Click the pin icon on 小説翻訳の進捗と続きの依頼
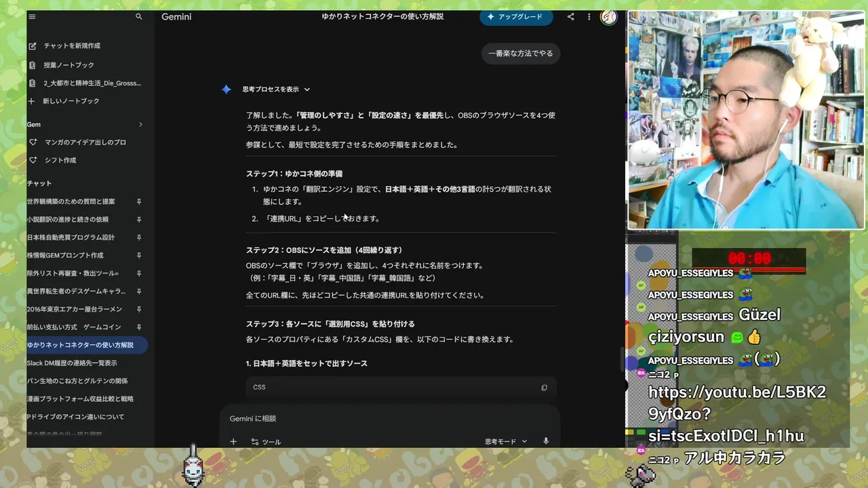 point(139,220)
